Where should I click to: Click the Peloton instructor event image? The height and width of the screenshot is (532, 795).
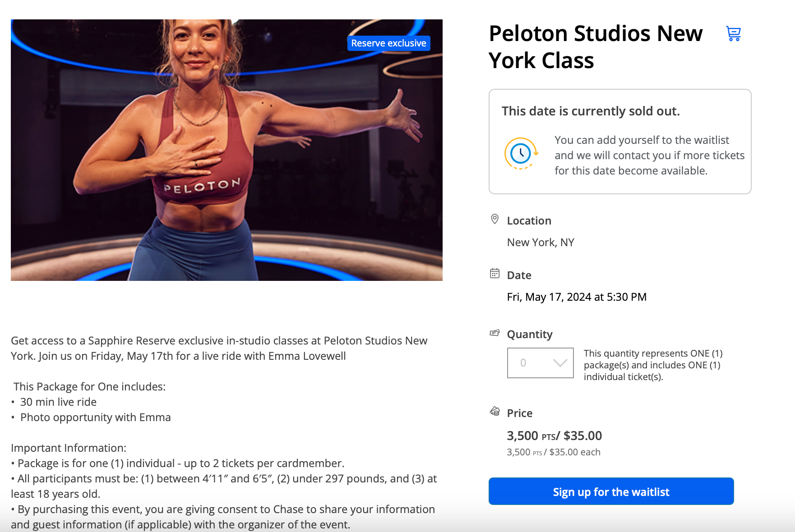coord(226,150)
